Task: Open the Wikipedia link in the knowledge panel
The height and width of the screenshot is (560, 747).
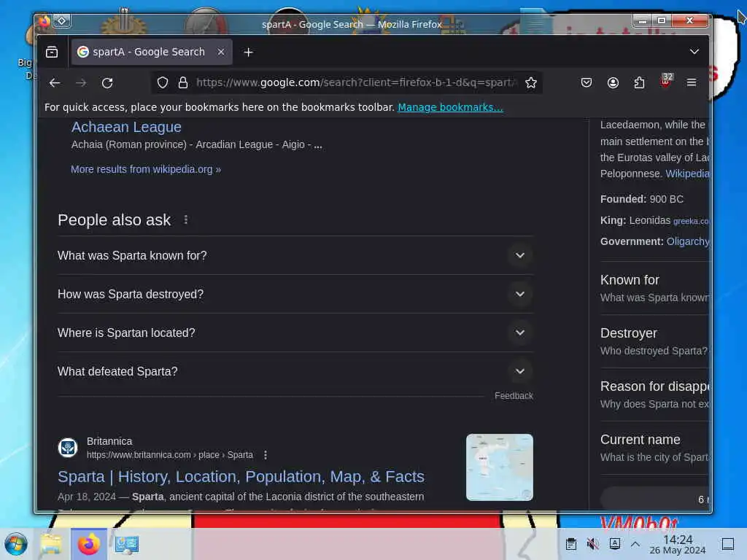Action: (687, 174)
